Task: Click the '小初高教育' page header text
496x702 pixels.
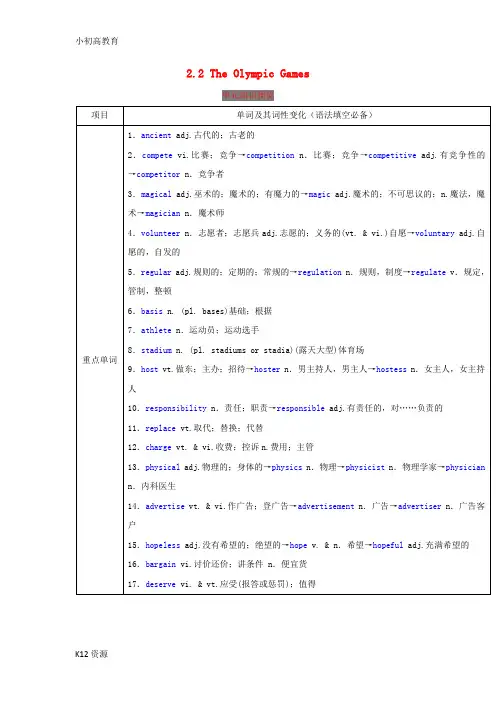Action: (x=97, y=41)
